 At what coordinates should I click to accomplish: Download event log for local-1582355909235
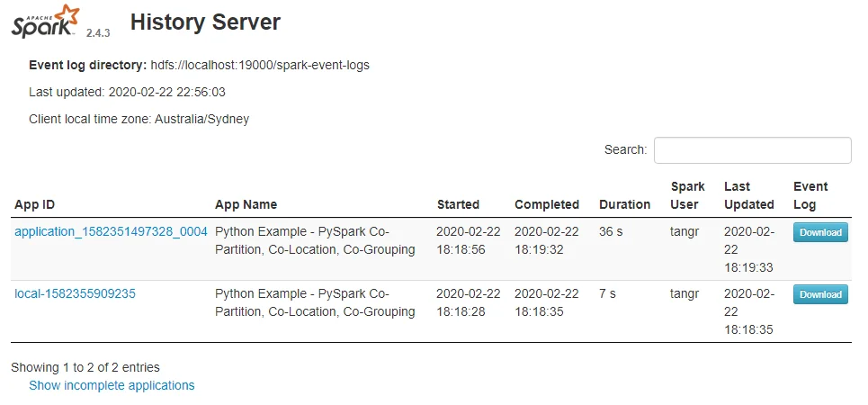(x=819, y=294)
